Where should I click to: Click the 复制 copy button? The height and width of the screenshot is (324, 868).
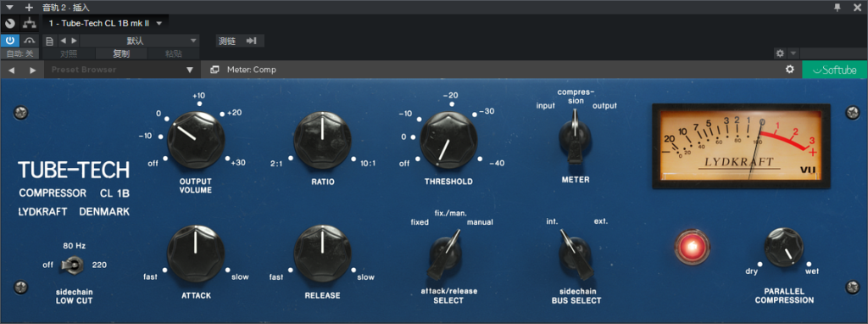121,53
